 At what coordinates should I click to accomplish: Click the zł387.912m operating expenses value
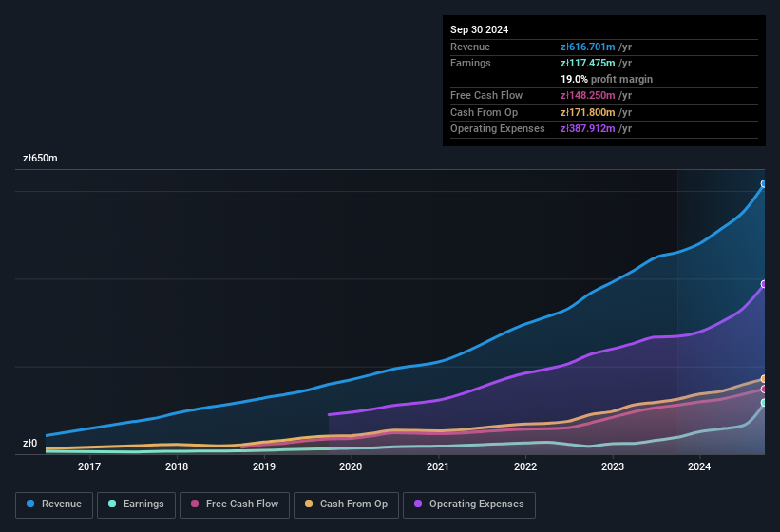(x=587, y=128)
